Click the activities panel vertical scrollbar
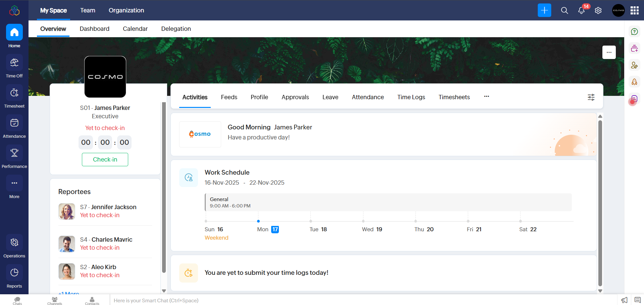 600,201
